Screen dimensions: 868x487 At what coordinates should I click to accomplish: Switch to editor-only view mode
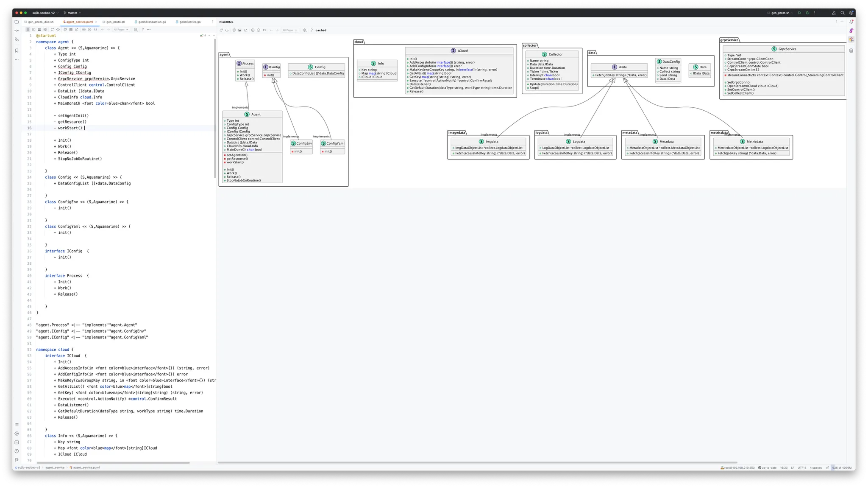coord(28,30)
